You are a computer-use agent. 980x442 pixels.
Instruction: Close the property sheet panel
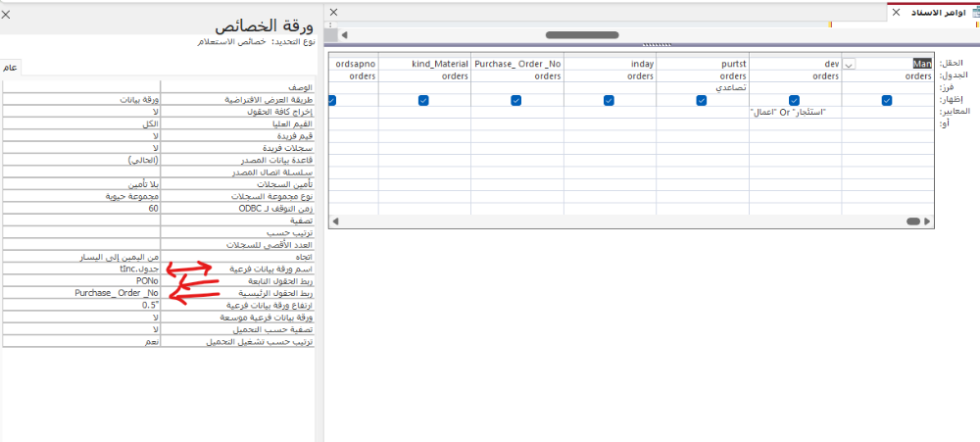pyautogui.click(x=7, y=14)
